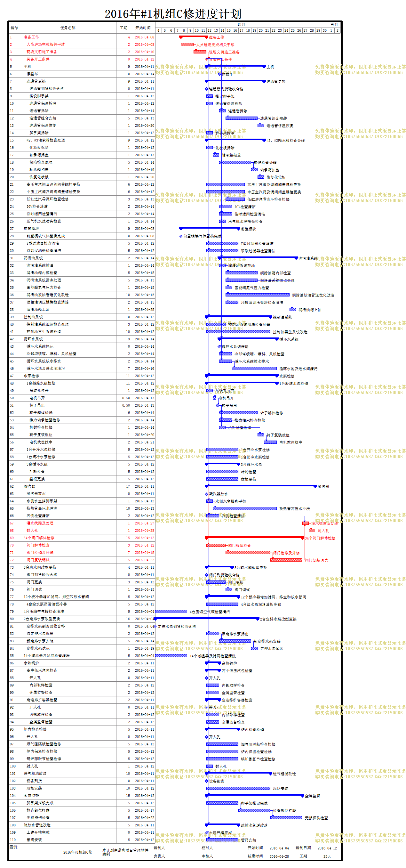
Task: Click 四月 in the timescale header
Action: pyautogui.click(x=241, y=25)
